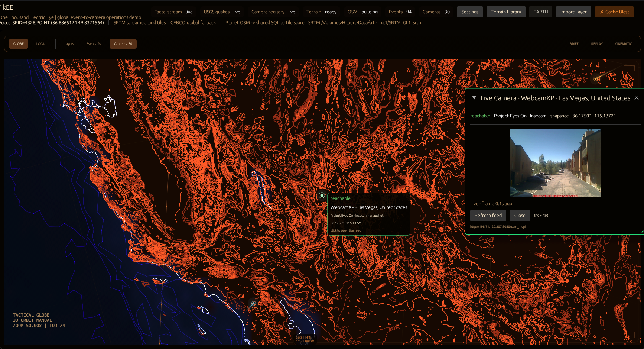Click 'WebcamXP · Las Vegas, United States' tooltip title

coord(369,207)
